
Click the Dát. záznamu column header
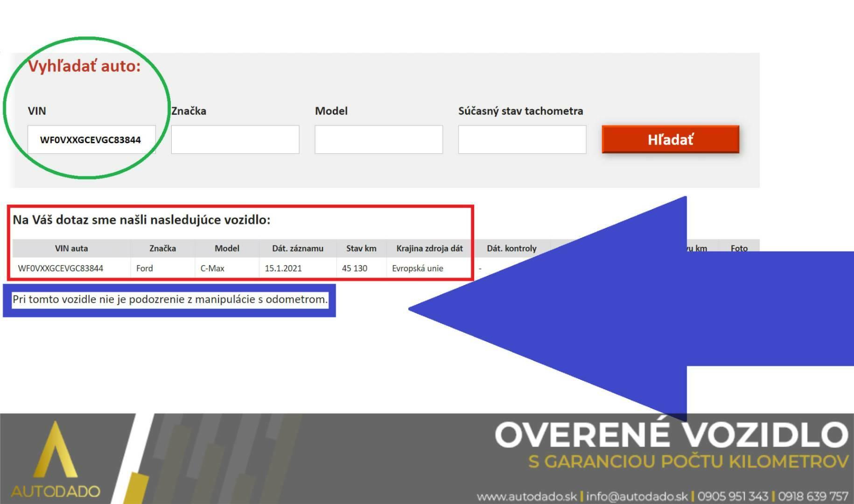298,248
